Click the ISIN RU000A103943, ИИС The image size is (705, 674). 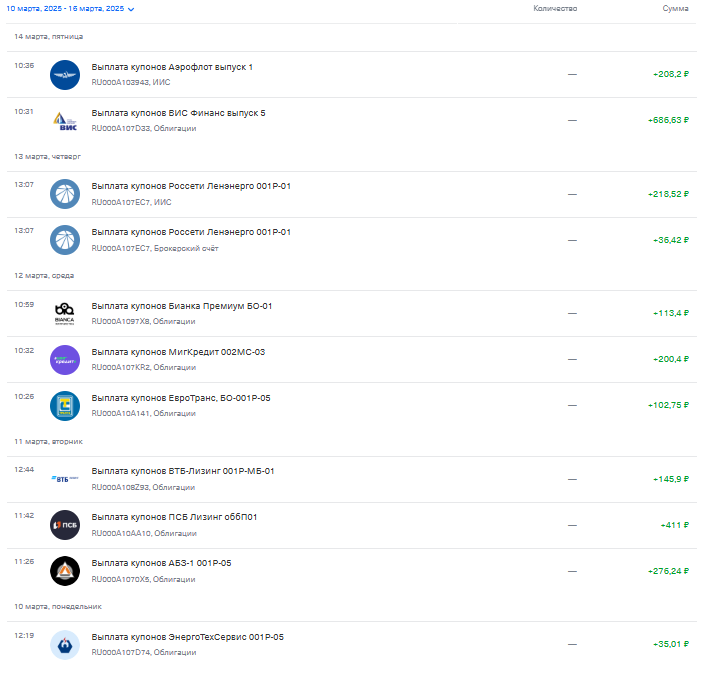coord(131,82)
